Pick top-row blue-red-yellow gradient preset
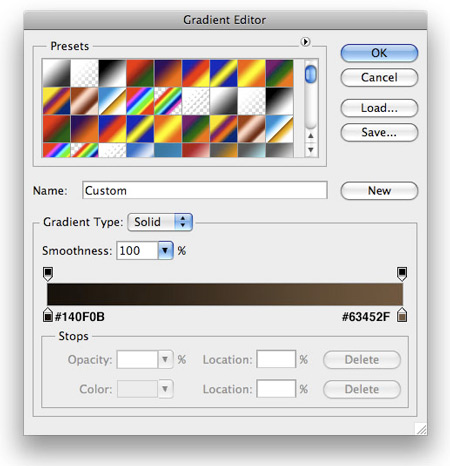The width and height of the screenshot is (450, 466). point(196,73)
